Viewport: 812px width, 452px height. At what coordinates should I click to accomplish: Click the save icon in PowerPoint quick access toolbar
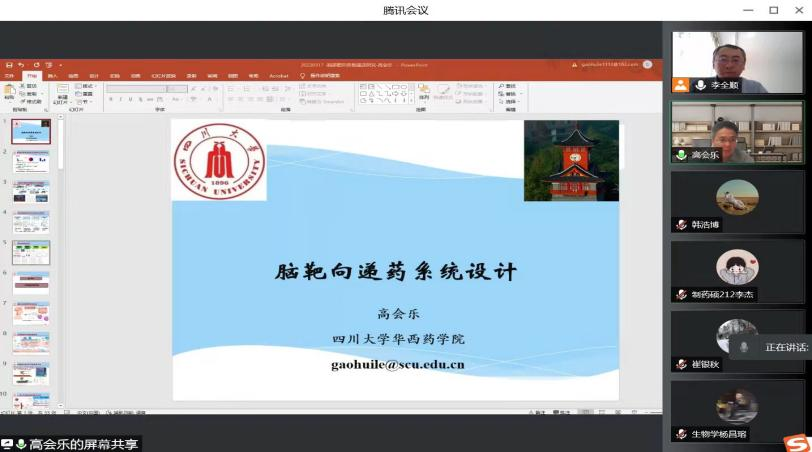[x=9, y=65]
